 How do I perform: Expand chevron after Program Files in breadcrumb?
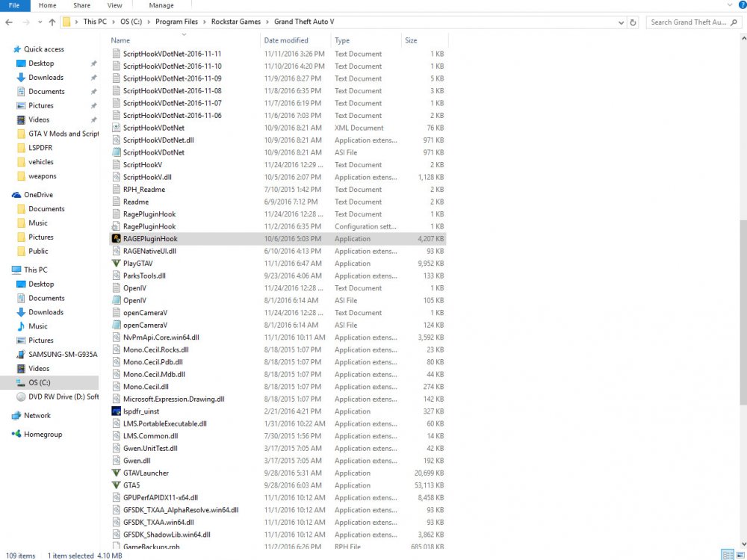(x=205, y=22)
